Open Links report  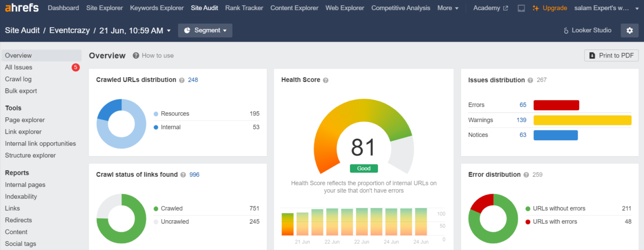point(12,208)
